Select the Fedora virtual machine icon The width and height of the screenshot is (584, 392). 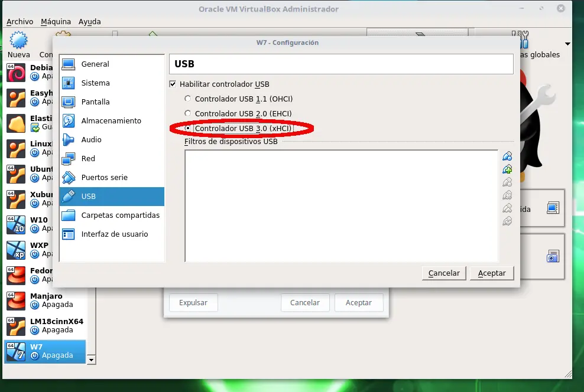(x=16, y=275)
